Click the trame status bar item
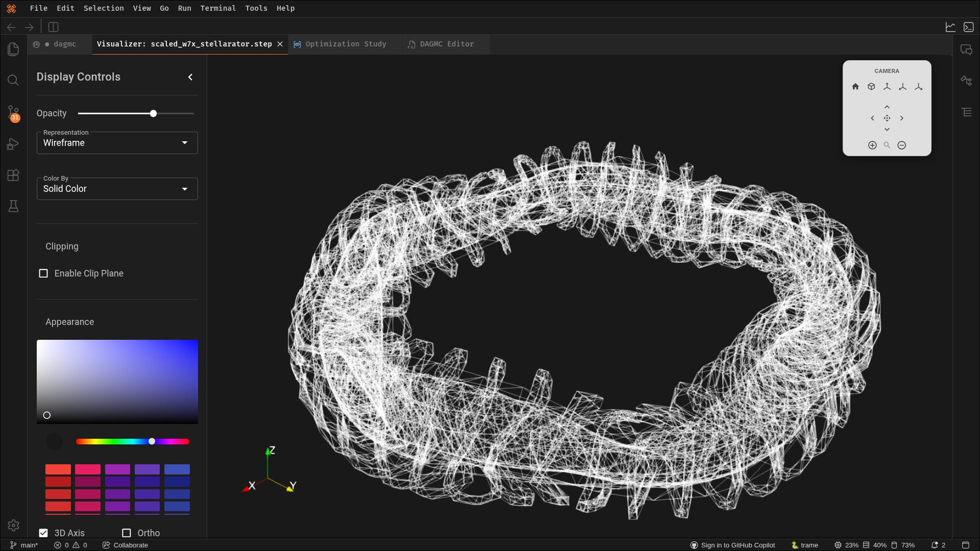 [x=804, y=545]
